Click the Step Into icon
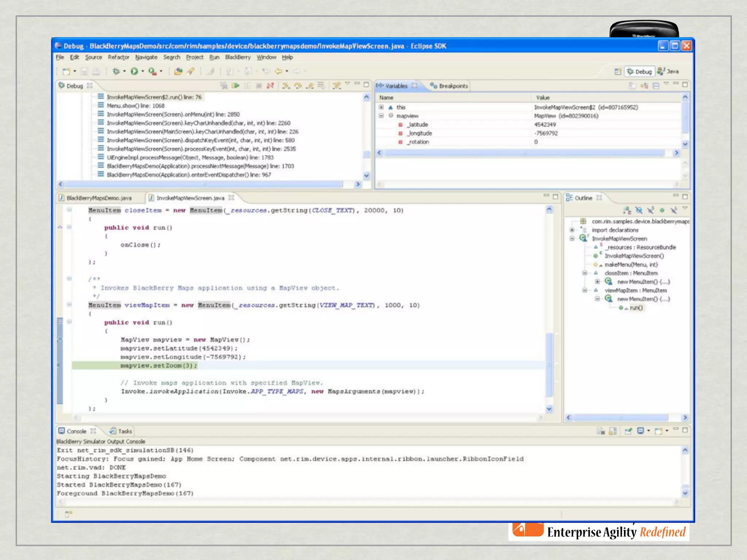Image resolution: width=747 pixels, height=560 pixels. (x=286, y=86)
